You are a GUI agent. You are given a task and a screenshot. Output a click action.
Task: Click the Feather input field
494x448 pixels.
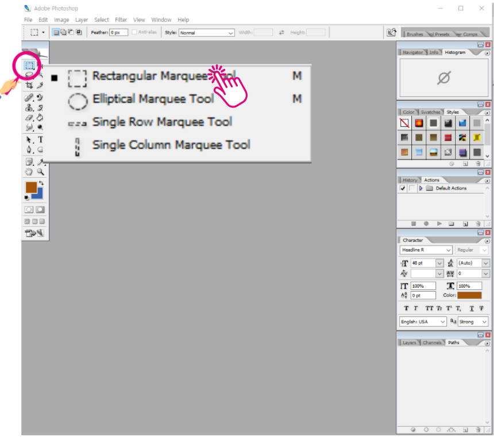(x=118, y=32)
